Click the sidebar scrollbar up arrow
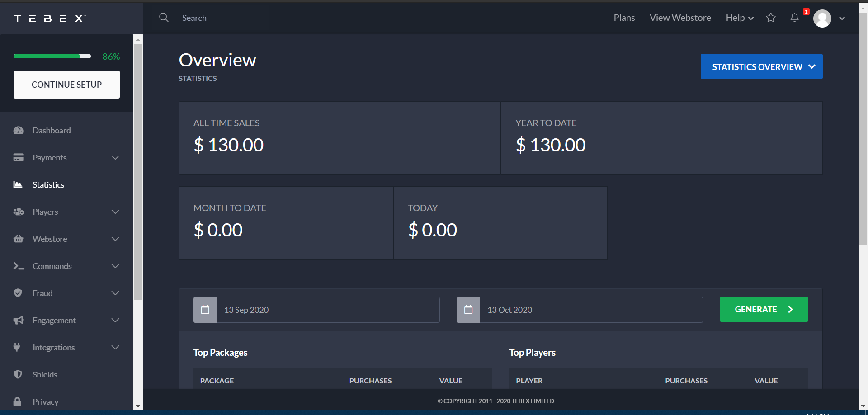The image size is (868, 415). (x=138, y=39)
